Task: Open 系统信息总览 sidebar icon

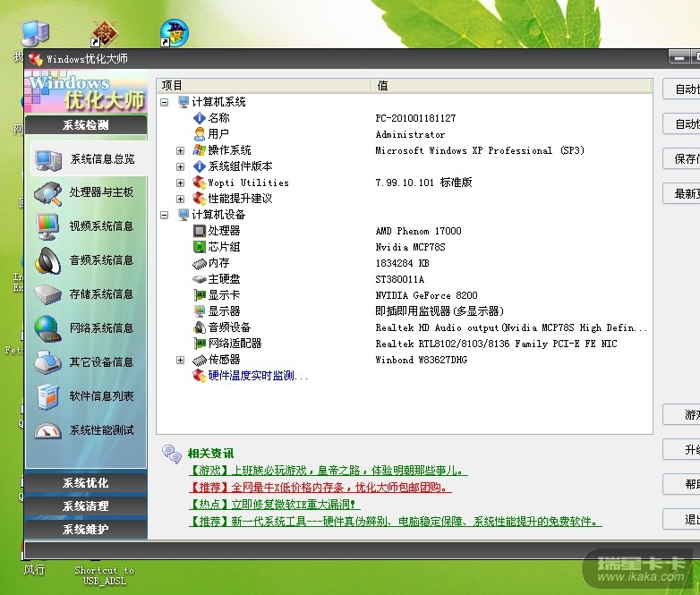Action: pyautogui.click(x=48, y=160)
